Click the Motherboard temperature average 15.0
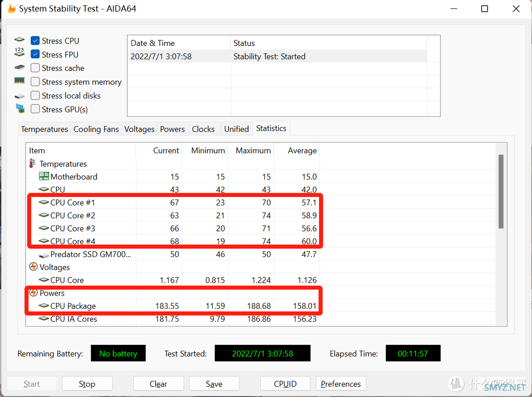This screenshot has width=532, height=397. point(309,177)
